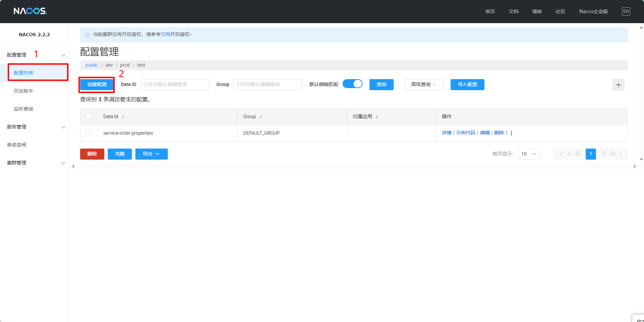The image size is (644, 322).
Task: Open the 导出 dropdown button
Action: click(151, 154)
